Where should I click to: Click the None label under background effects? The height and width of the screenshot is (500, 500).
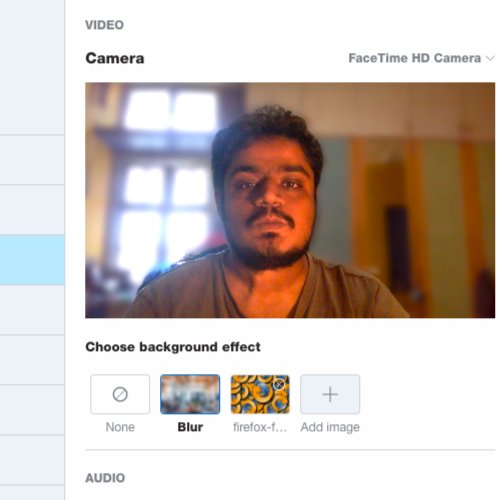(x=120, y=427)
